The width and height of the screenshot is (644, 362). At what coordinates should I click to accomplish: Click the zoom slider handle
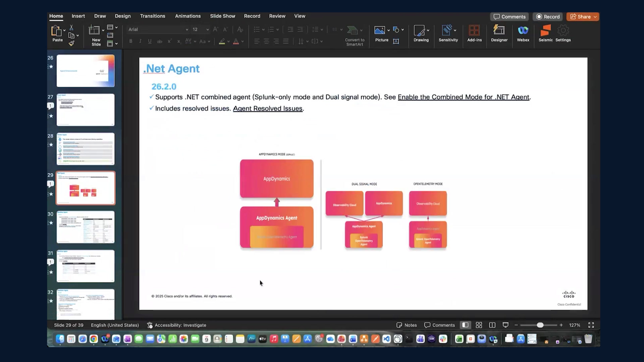pyautogui.click(x=540, y=325)
